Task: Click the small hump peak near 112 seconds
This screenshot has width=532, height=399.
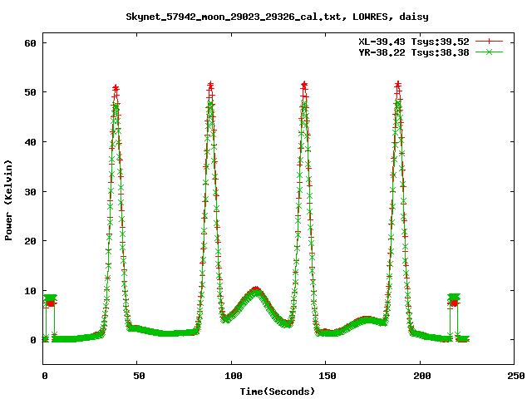Action: click(x=256, y=290)
